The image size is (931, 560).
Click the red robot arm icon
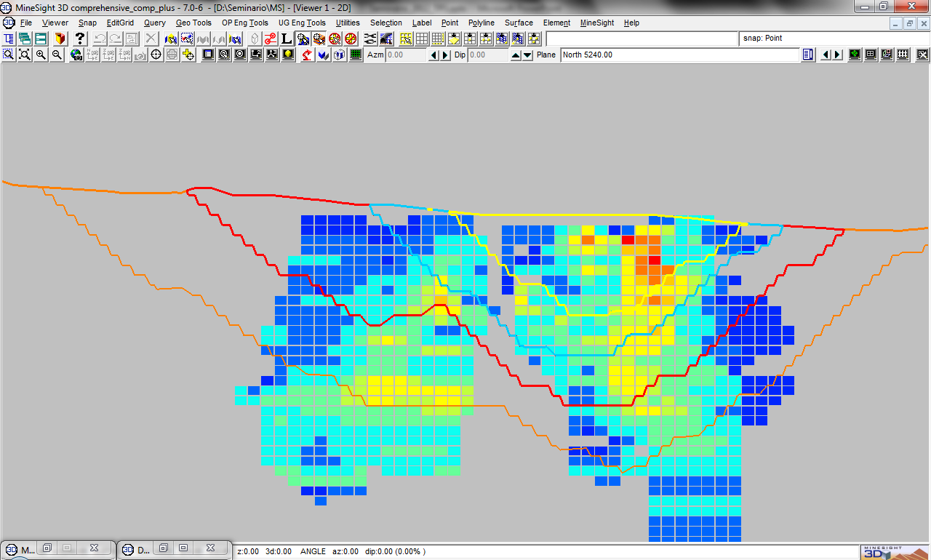[x=307, y=55]
